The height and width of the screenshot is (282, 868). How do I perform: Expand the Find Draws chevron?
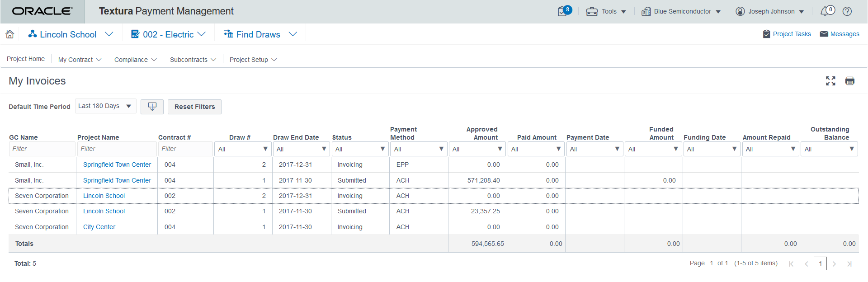pyautogui.click(x=293, y=34)
